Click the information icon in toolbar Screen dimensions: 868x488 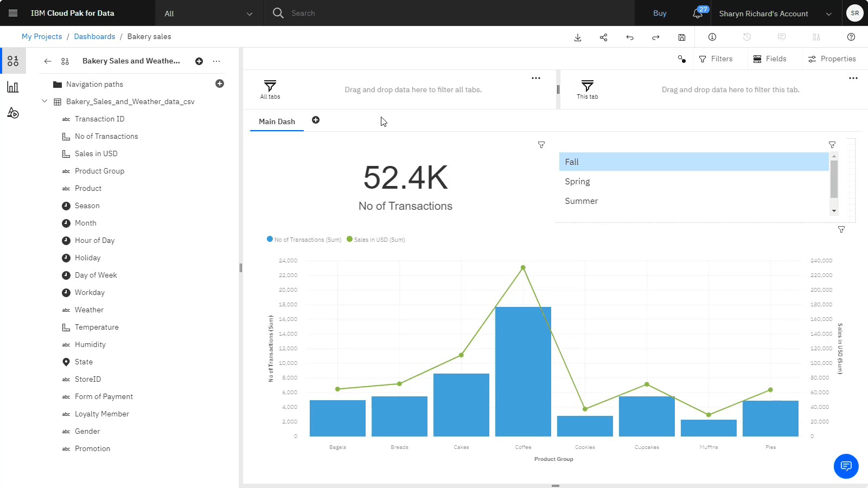point(712,37)
